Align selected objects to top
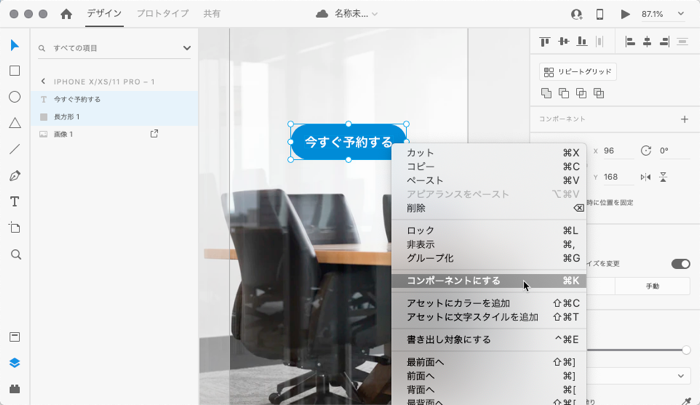The image size is (700, 405). (545, 42)
